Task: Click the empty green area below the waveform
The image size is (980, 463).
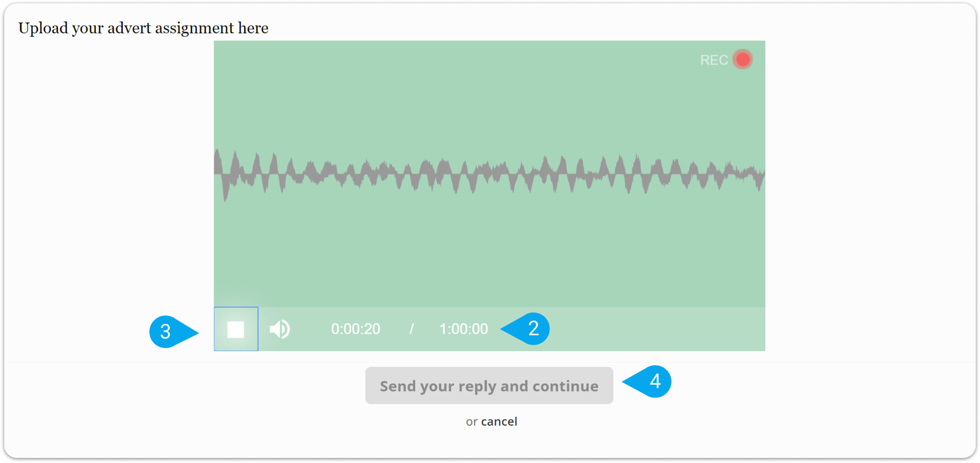Action: 489,253
